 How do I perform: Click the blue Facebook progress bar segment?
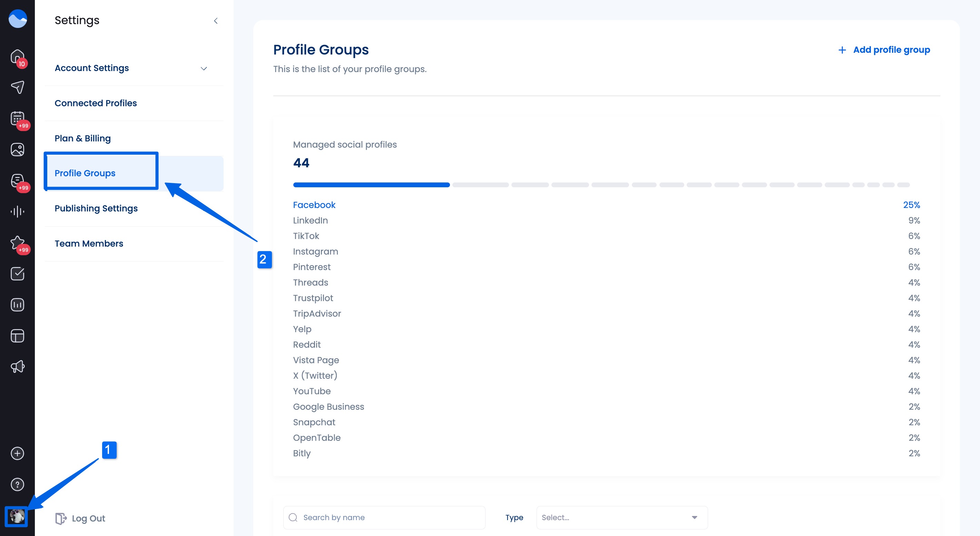coord(371,185)
